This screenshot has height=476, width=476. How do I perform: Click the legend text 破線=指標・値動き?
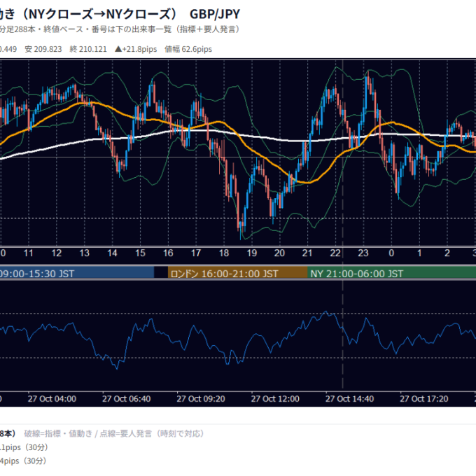(58, 433)
